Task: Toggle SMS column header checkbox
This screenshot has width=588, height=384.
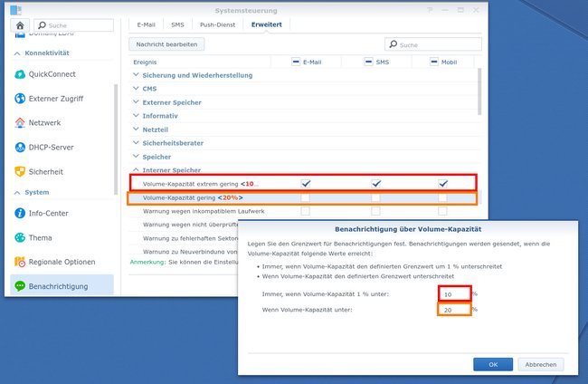Action: [x=368, y=62]
